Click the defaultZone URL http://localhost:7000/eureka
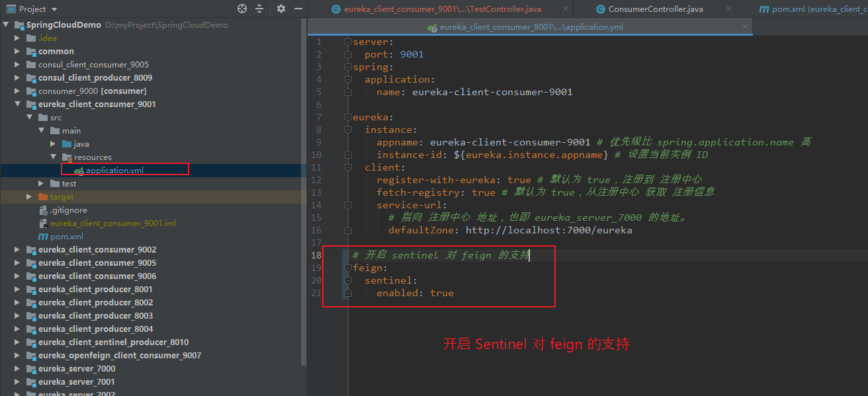The width and height of the screenshot is (868, 396). coord(549,230)
